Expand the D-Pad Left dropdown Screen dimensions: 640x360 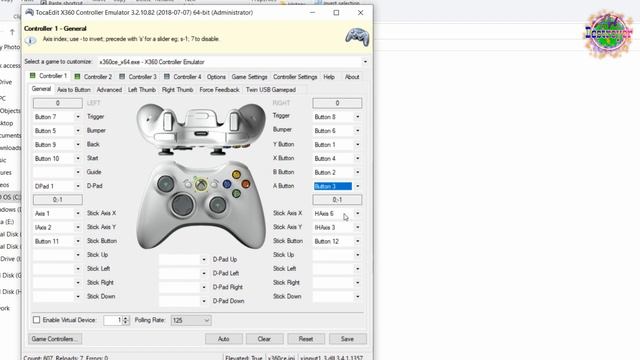pos(204,273)
